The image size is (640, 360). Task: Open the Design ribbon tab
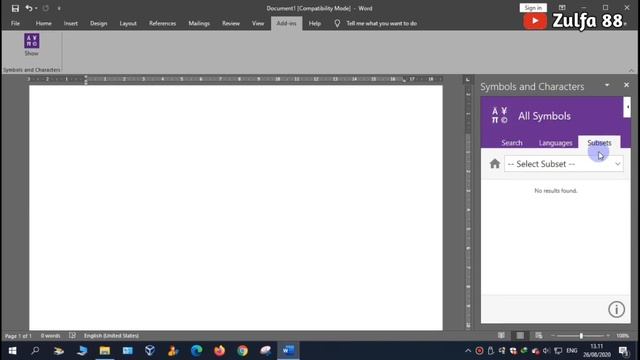98,24
